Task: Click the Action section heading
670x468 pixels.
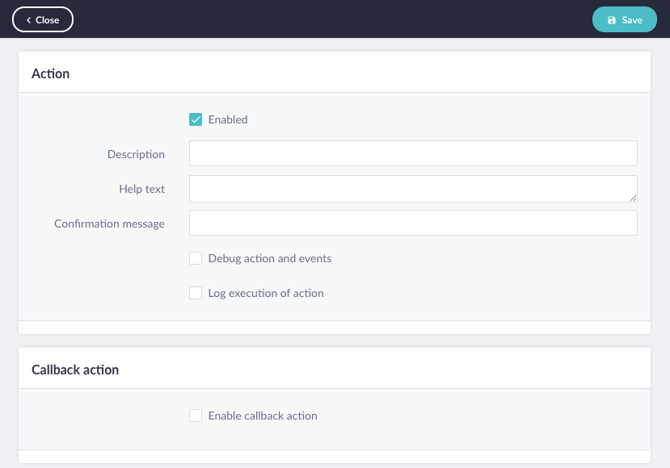Action: tap(50, 74)
